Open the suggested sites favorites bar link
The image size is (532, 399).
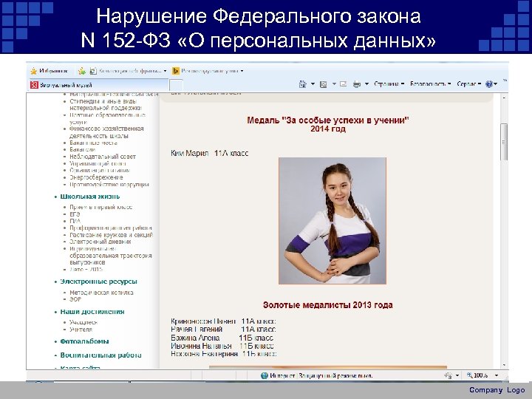208,71
